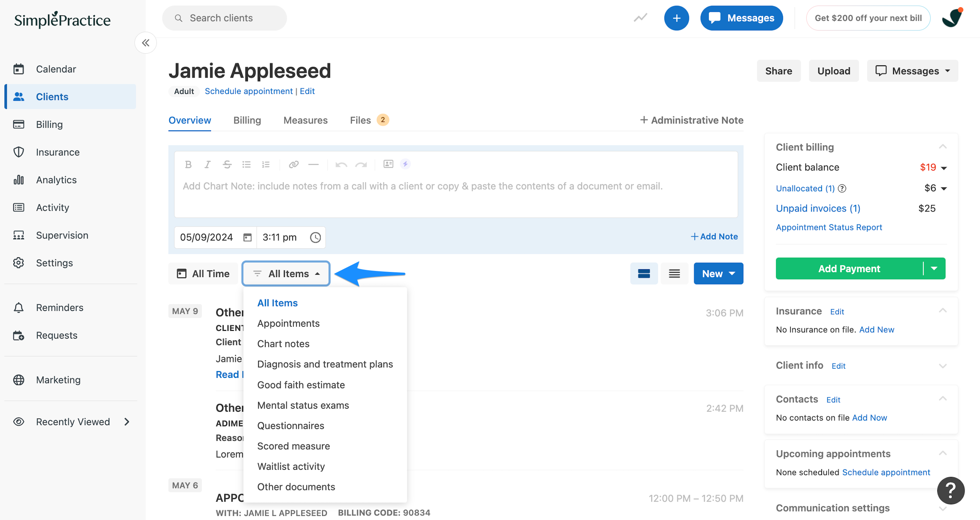Open the All Items filter dropdown

(286, 273)
